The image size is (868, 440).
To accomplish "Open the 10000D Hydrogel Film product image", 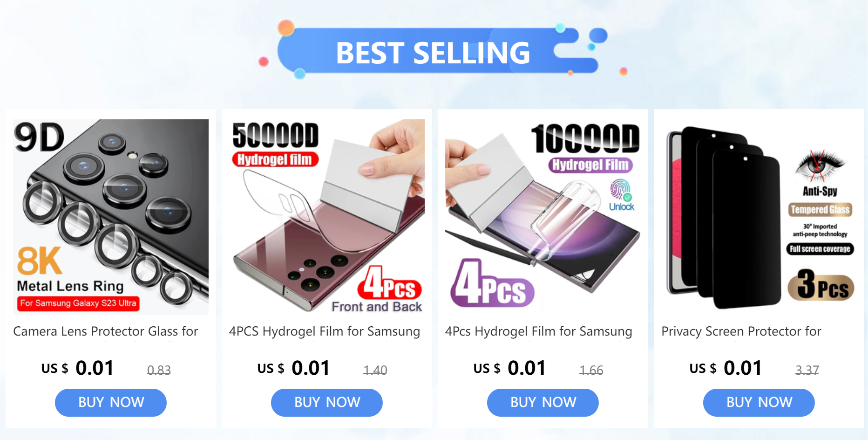I will pos(543,217).
